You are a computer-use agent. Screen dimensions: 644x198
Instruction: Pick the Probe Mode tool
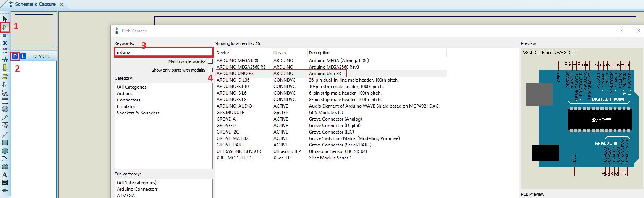pyautogui.click(x=5, y=117)
